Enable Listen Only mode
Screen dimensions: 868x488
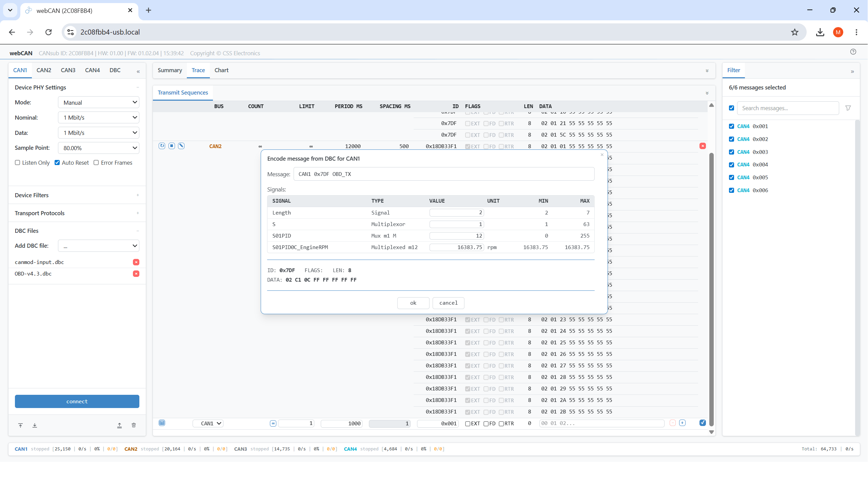click(x=18, y=163)
